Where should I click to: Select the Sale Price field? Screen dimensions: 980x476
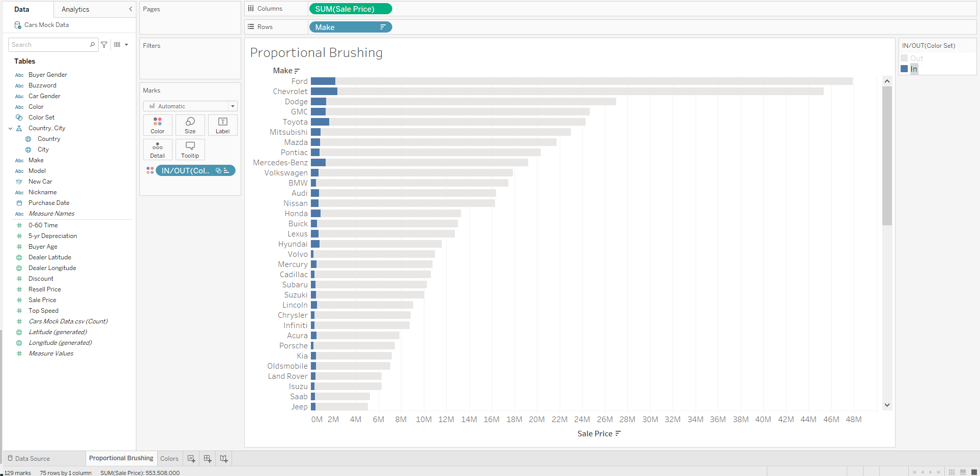point(42,300)
